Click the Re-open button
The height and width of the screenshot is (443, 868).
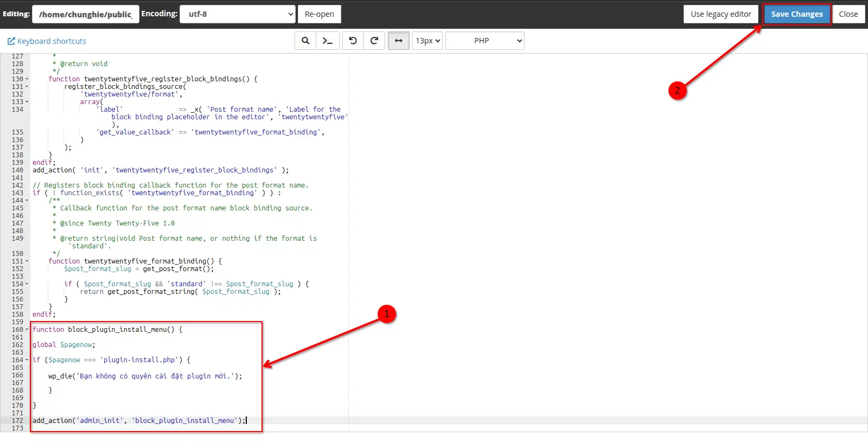pos(320,14)
